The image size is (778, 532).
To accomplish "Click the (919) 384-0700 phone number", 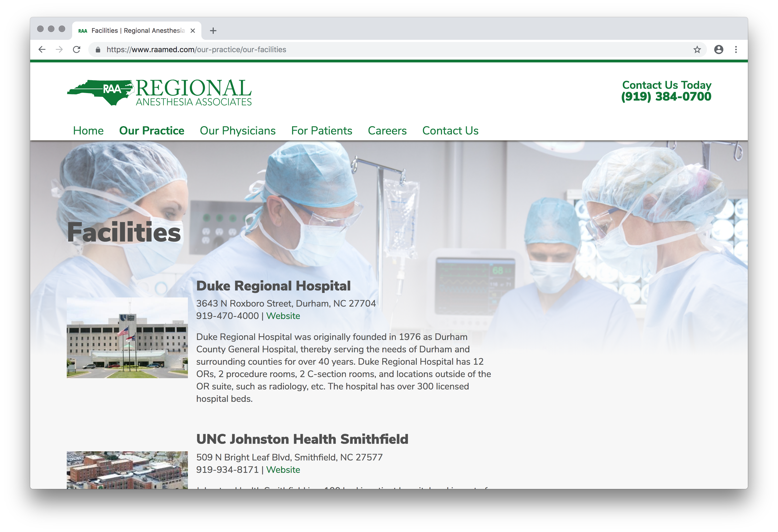I will tap(666, 97).
